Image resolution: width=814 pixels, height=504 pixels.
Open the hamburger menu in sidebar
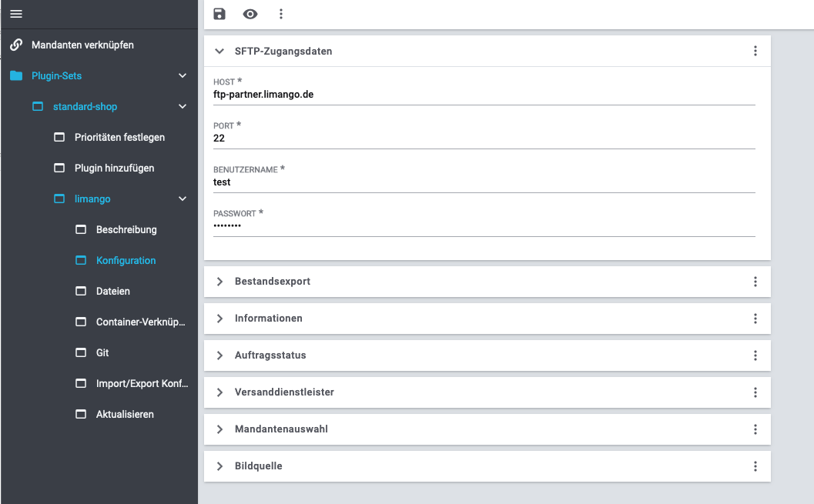coord(15,14)
